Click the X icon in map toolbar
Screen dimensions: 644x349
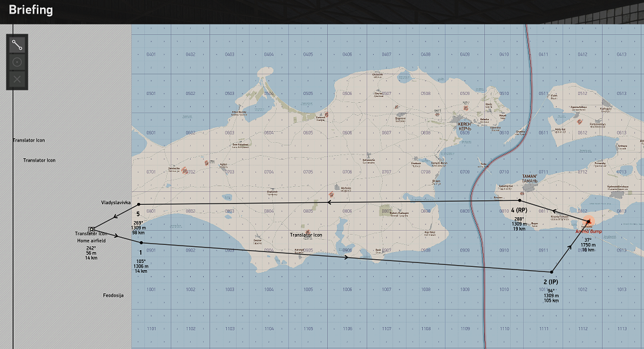[x=17, y=79]
